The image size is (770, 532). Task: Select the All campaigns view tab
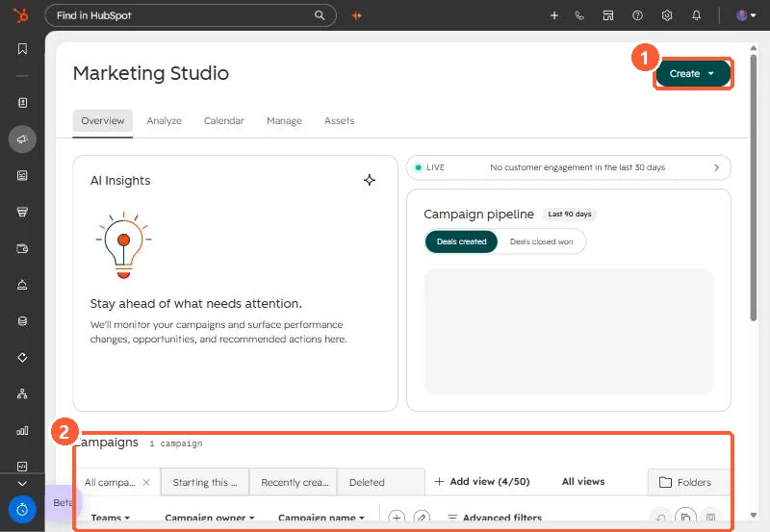110,482
